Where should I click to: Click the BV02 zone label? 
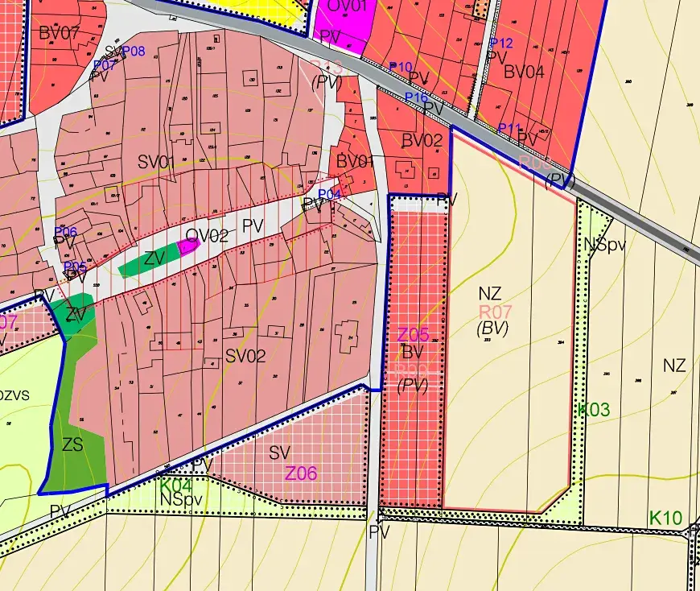pos(422,140)
